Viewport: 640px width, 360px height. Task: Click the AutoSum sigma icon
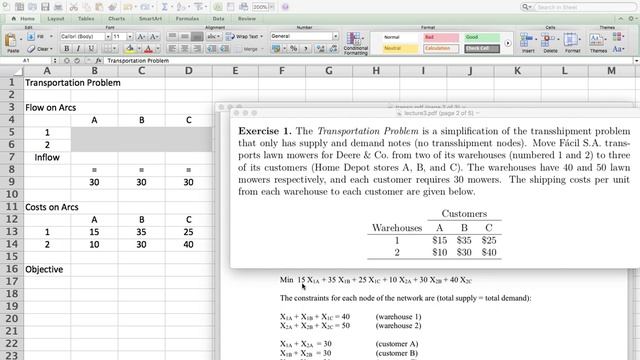point(164,7)
